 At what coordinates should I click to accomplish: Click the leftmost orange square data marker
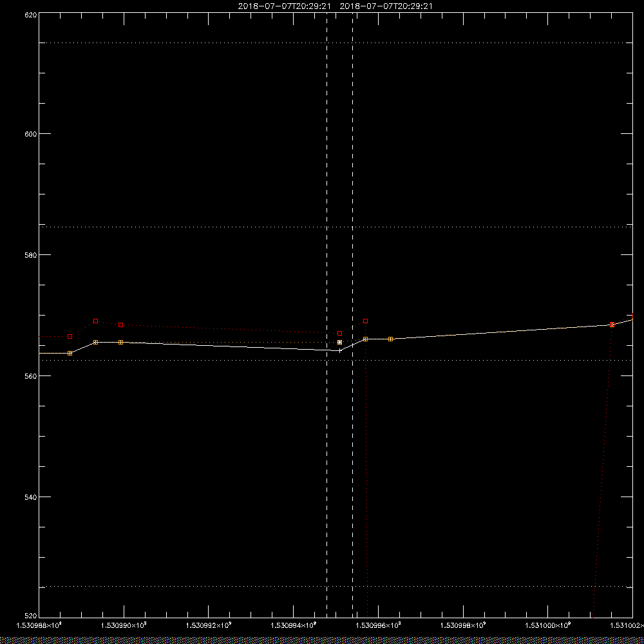(x=70, y=353)
